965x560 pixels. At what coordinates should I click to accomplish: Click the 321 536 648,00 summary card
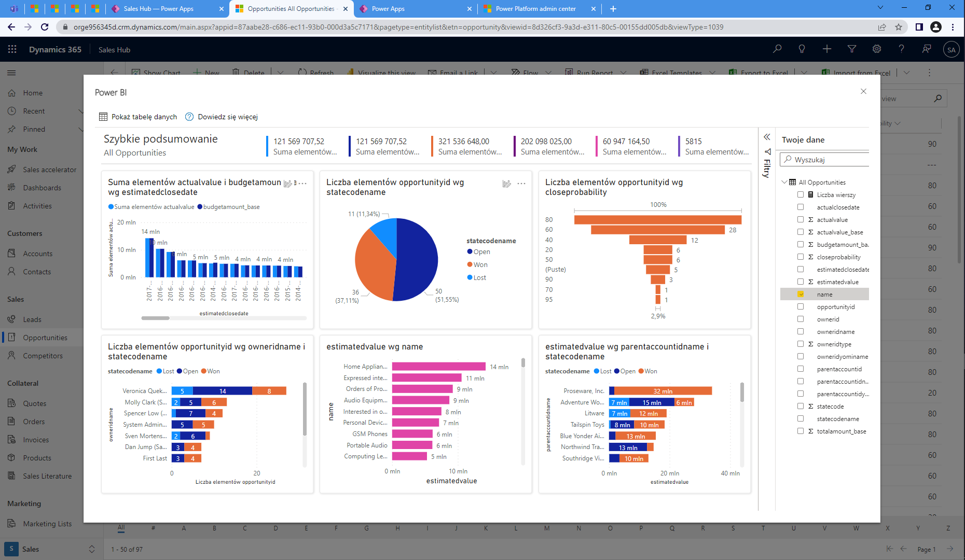(x=466, y=146)
